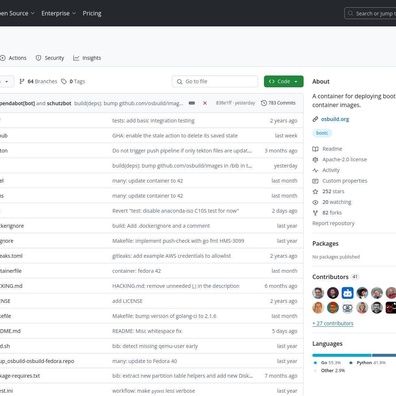Viewport: 396px width, 396px height.
Task: Open the 783 Commits history
Action: coord(278,103)
